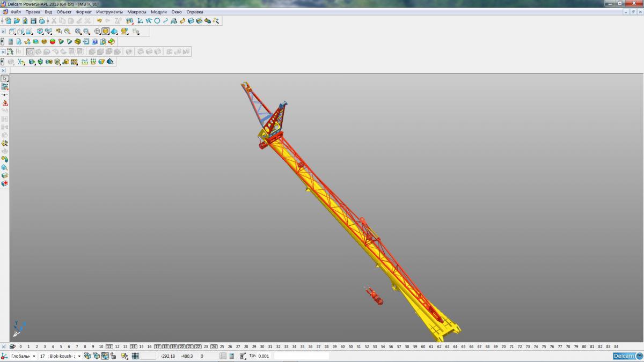Toggle level 11 visibility
This screenshot has width=644, height=362.
[x=109, y=346]
